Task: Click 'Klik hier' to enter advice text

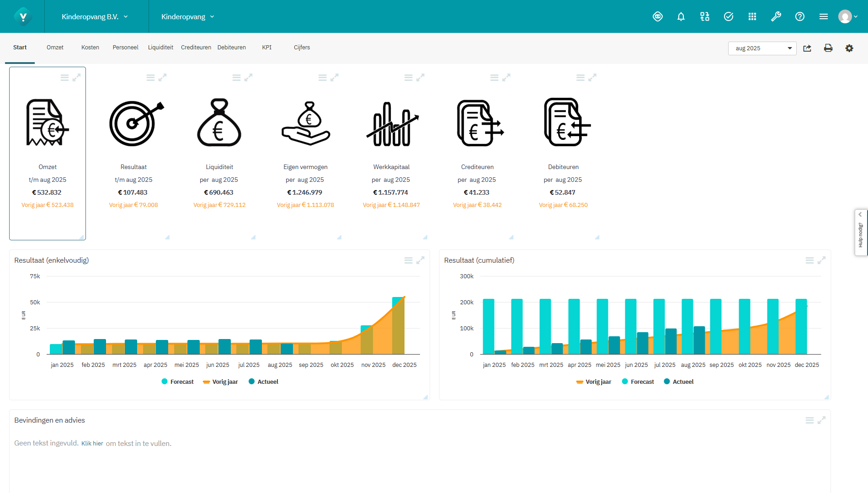Action: pos(92,443)
